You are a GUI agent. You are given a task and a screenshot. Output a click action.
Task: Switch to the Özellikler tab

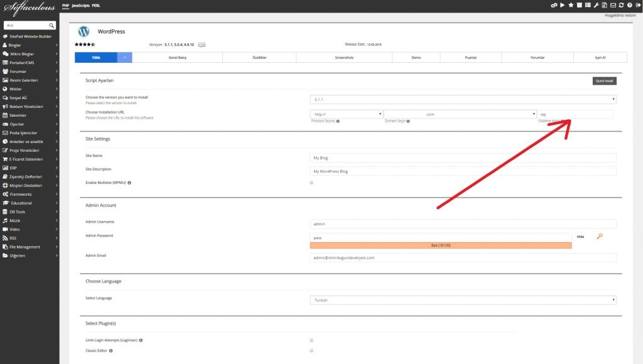[x=259, y=58]
